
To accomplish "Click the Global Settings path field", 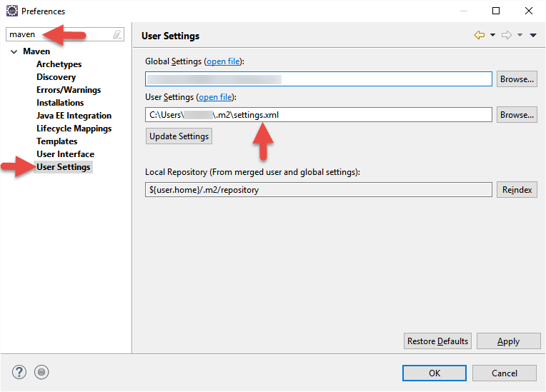I will tap(318, 79).
